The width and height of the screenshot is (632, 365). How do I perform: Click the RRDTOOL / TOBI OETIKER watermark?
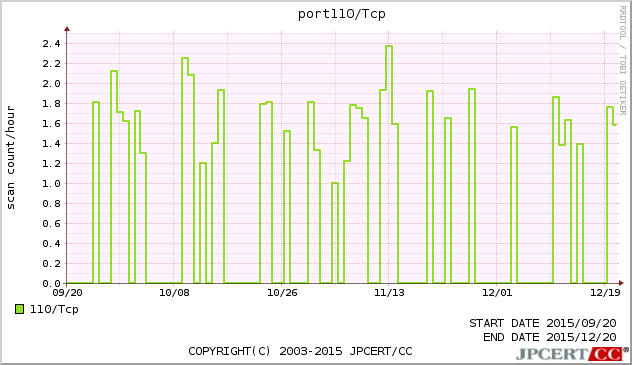pos(622,60)
